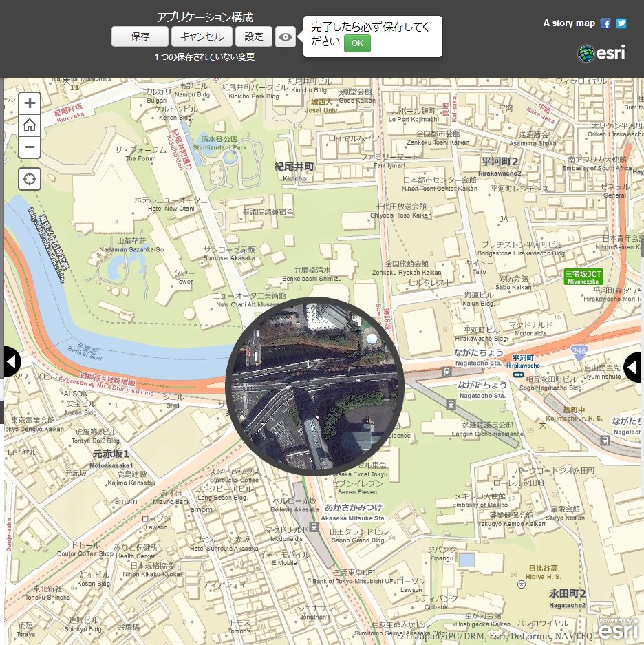Open the A story map link
The width and height of the screenshot is (644, 645).
pyautogui.click(x=568, y=23)
